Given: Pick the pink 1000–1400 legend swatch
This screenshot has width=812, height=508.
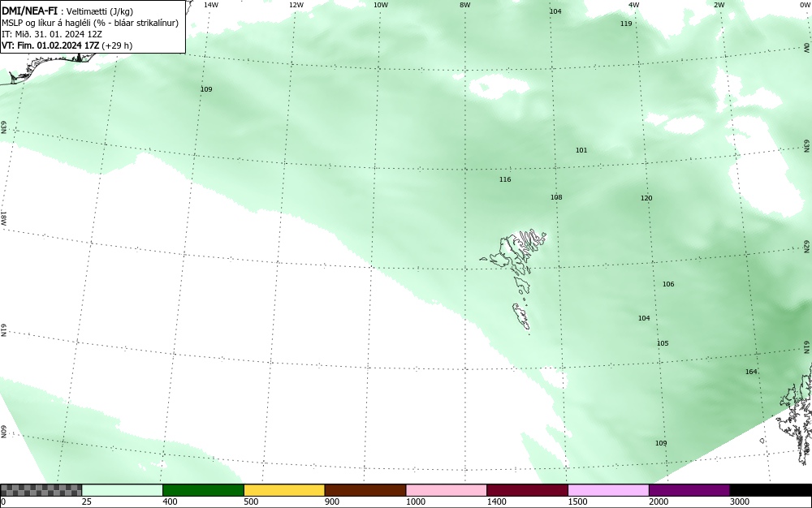Looking at the screenshot, I should coord(447,490).
